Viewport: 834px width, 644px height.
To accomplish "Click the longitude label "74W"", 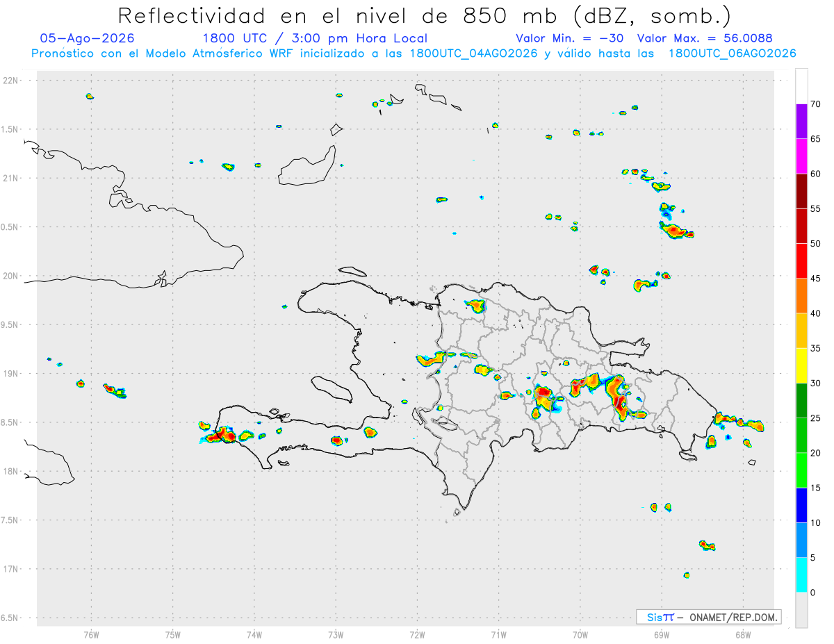I will [x=254, y=635].
